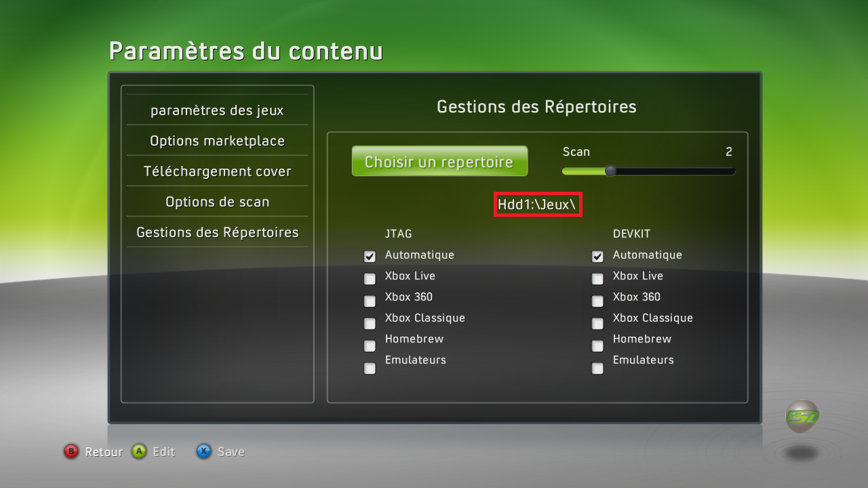The width and height of the screenshot is (868, 488).
Task: Click the JTAG column heading
Action: 398,234
